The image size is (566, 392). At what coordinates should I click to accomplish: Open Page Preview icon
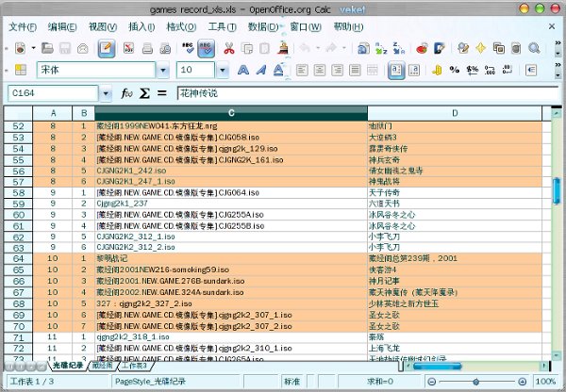(165, 48)
